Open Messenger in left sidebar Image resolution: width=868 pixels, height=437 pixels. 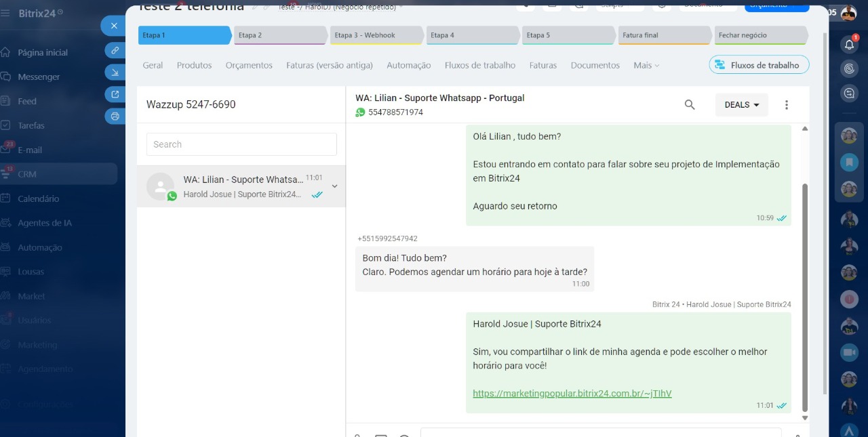pos(39,77)
